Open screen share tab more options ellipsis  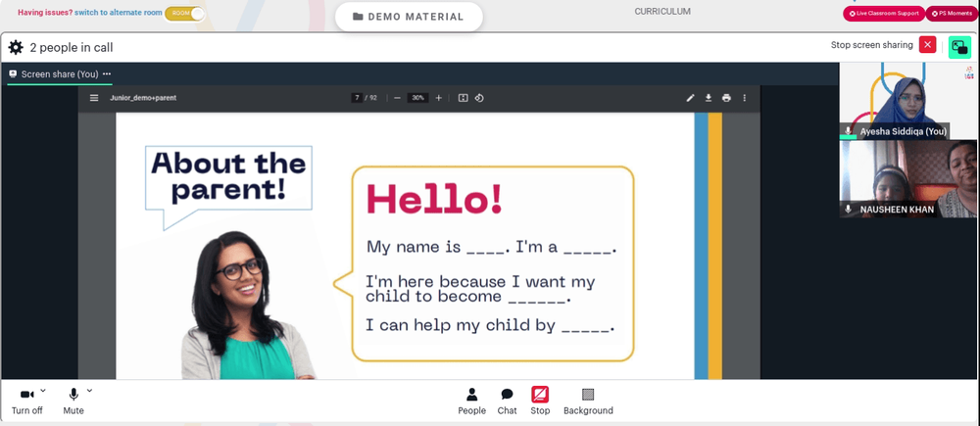point(107,73)
